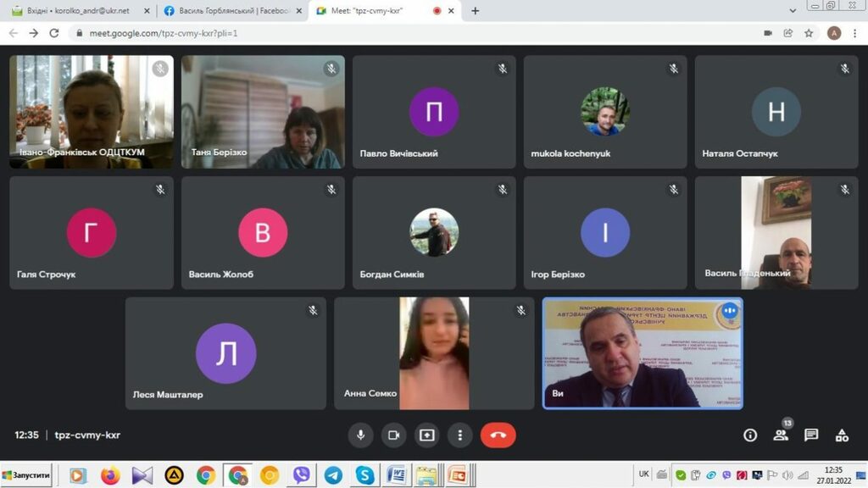This screenshot has width=868, height=488.
Task: Toggle the microphone in the call bar
Action: [360, 435]
